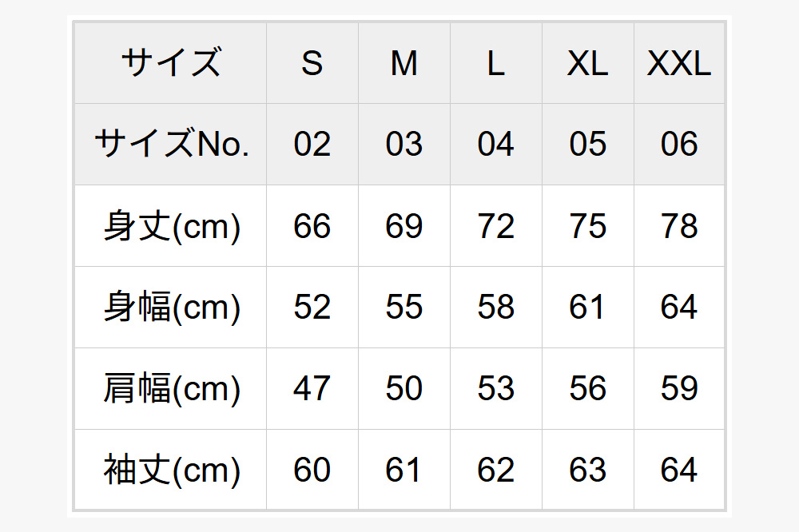This screenshot has width=799, height=532.
Task: Select the 袖丈 value 60 cell
Action: point(312,470)
